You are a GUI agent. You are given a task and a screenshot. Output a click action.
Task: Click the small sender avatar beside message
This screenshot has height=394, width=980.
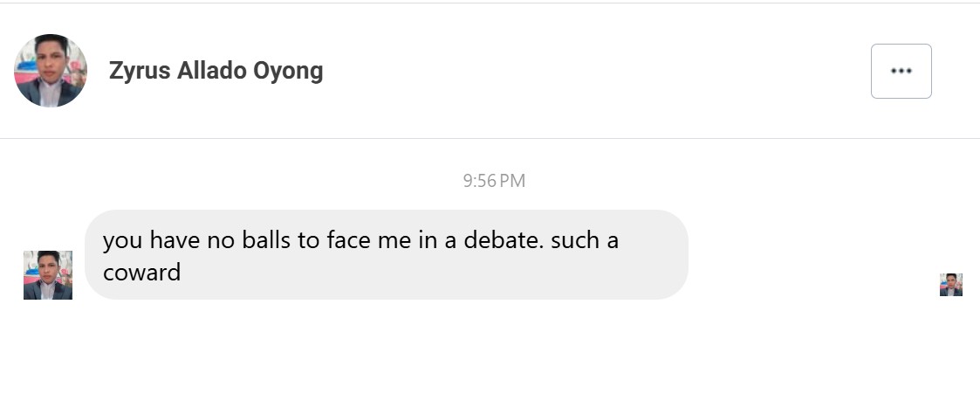pyautogui.click(x=48, y=275)
